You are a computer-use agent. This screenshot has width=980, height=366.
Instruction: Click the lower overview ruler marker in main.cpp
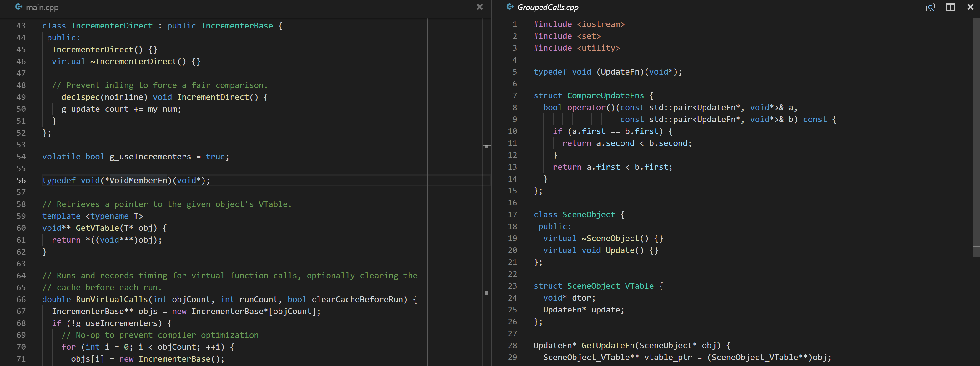pos(487,292)
